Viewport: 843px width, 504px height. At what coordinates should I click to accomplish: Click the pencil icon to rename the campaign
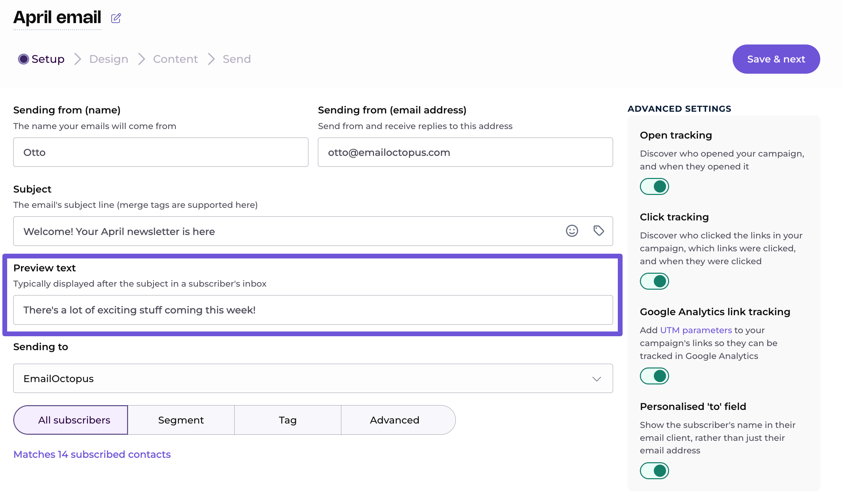[116, 18]
